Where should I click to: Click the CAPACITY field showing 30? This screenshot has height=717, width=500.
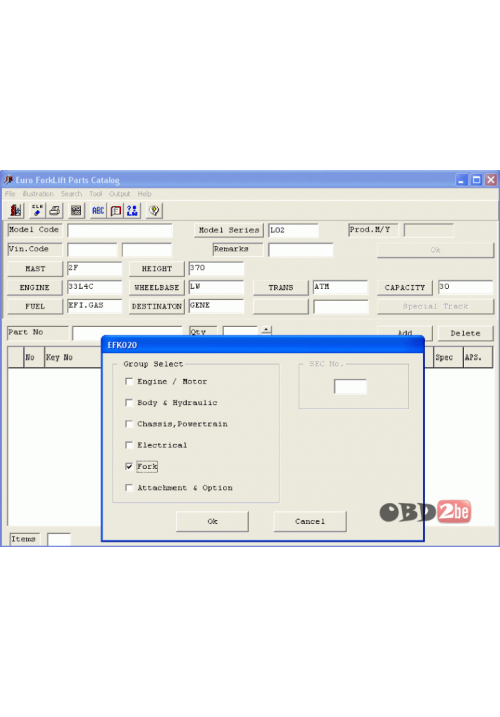pyautogui.click(x=465, y=287)
